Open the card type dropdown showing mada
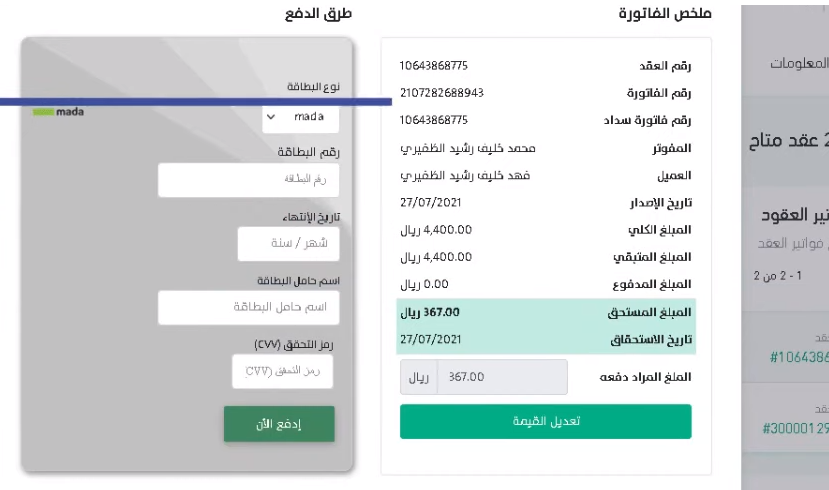 [301, 117]
